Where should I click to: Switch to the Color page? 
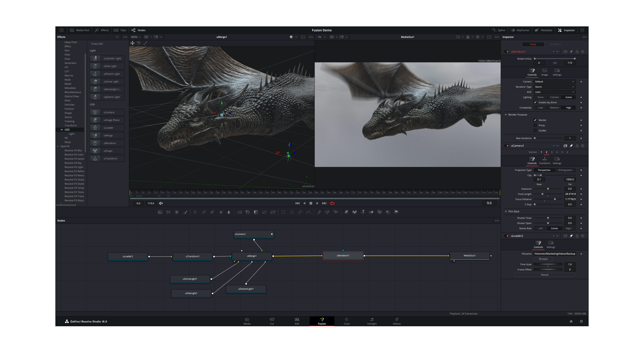click(x=346, y=321)
